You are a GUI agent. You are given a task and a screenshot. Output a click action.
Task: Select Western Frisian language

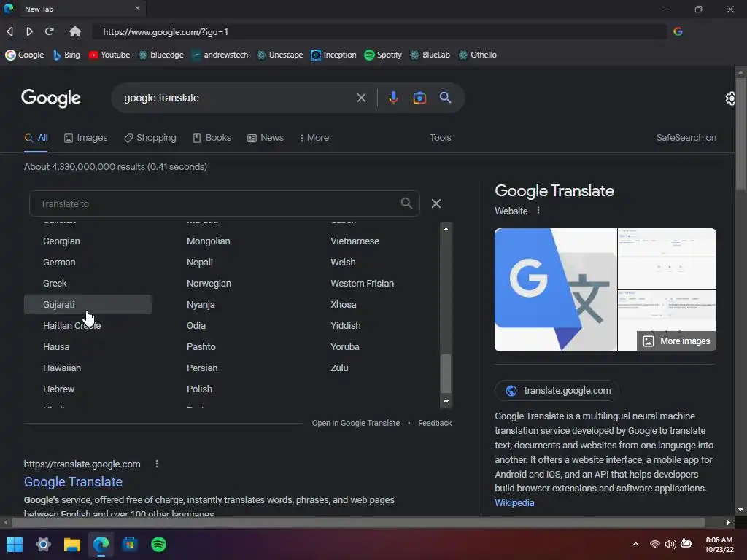(362, 284)
